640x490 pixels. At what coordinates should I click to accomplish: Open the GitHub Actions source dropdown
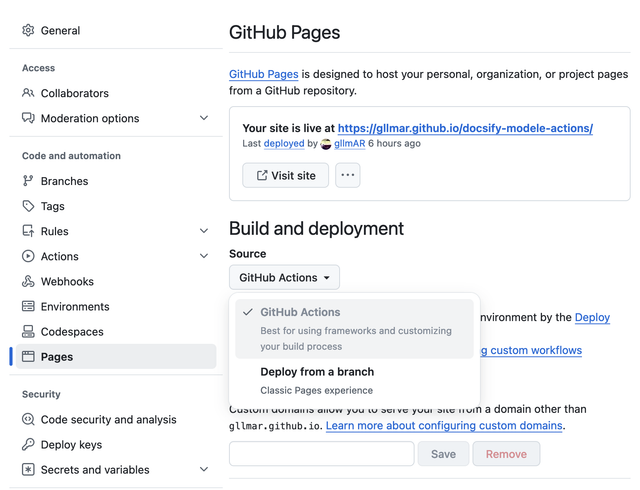[x=284, y=277]
